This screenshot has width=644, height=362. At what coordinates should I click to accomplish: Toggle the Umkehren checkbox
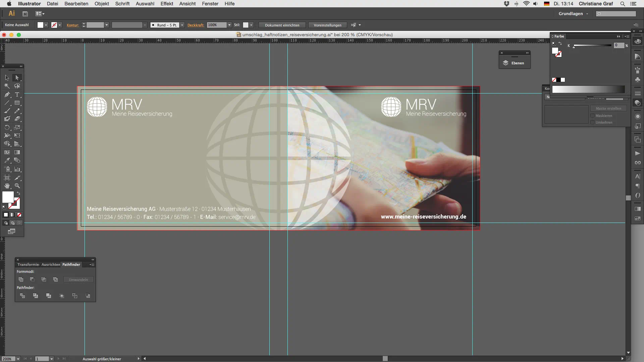tap(592, 122)
